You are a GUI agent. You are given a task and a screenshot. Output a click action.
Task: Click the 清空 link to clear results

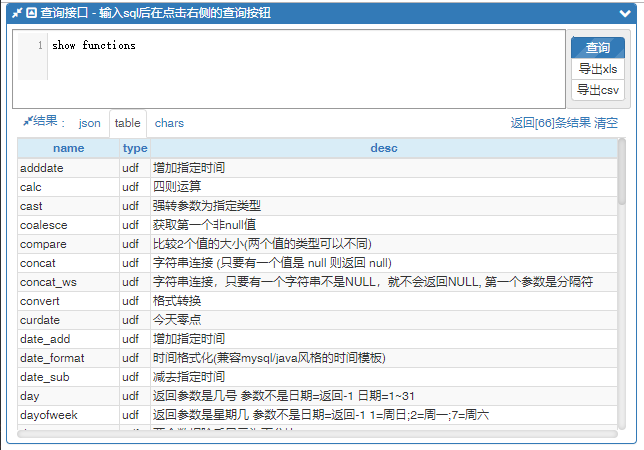click(x=606, y=123)
